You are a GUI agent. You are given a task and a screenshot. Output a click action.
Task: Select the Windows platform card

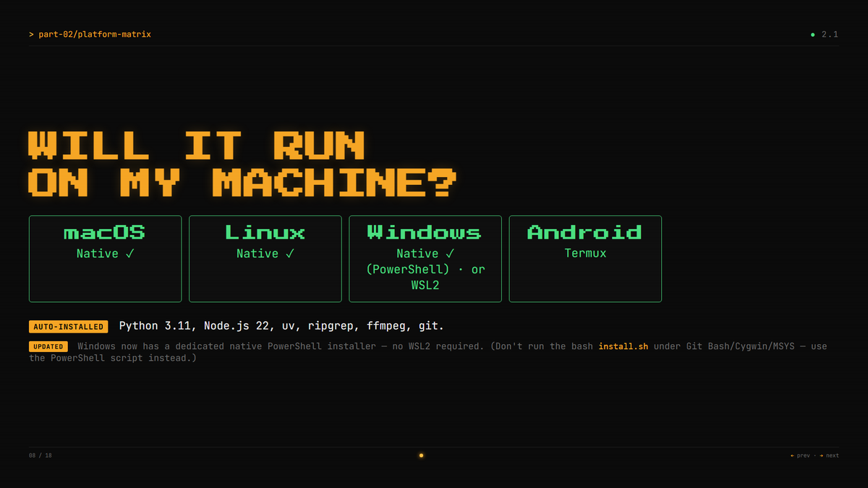tap(425, 259)
